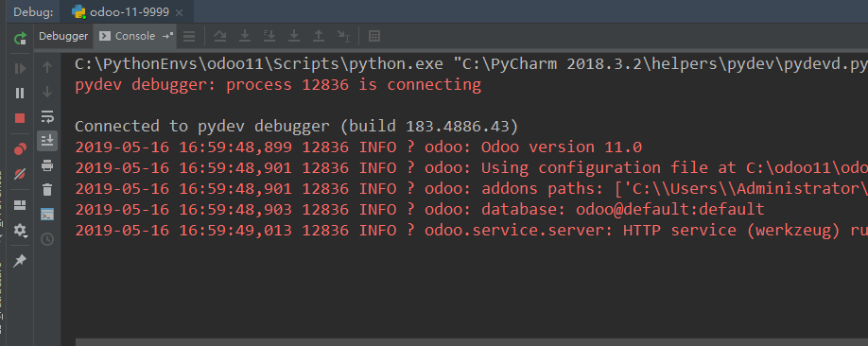Close the odoo-11-9999 debug tab

tap(179, 12)
